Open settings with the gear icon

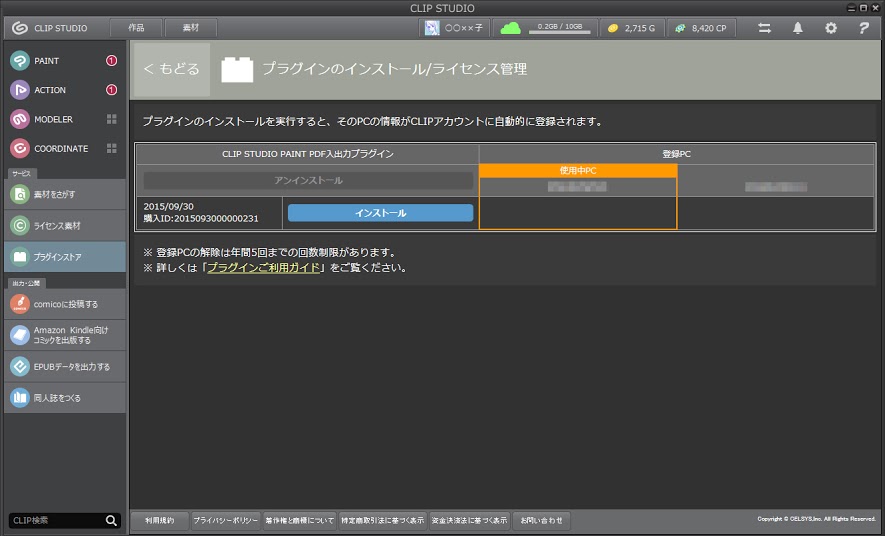(831, 28)
